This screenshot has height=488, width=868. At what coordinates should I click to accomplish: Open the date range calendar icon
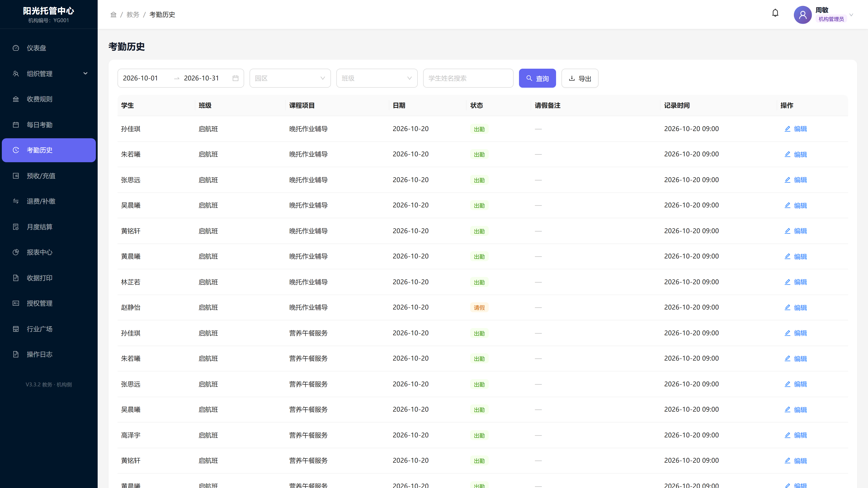[x=236, y=78]
